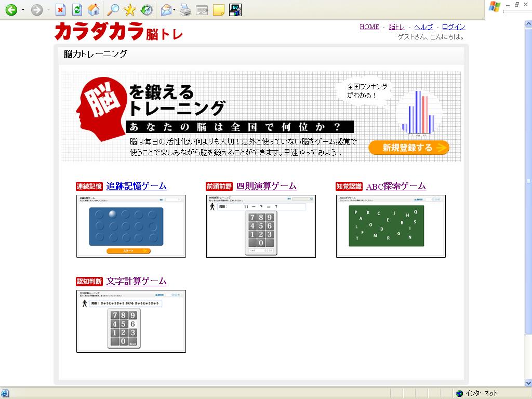The image size is (532, 399).
Task: Click the 四則演算ゲーム keypad thumbnail
Action: coord(261,227)
